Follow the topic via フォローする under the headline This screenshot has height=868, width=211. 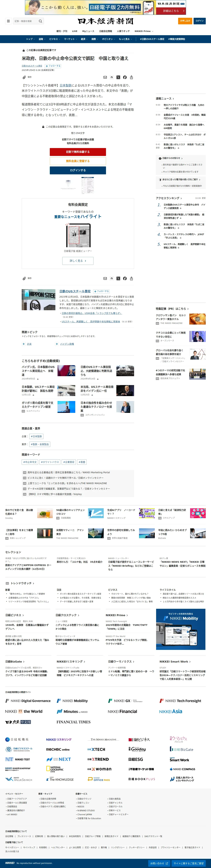click(x=53, y=66)
